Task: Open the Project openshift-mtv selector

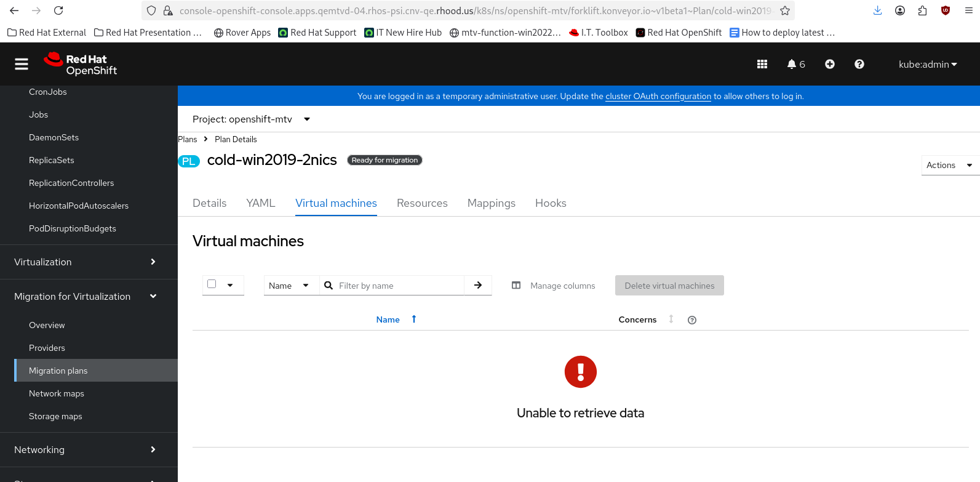Action: pyautogui.click(x=252, y=119)
